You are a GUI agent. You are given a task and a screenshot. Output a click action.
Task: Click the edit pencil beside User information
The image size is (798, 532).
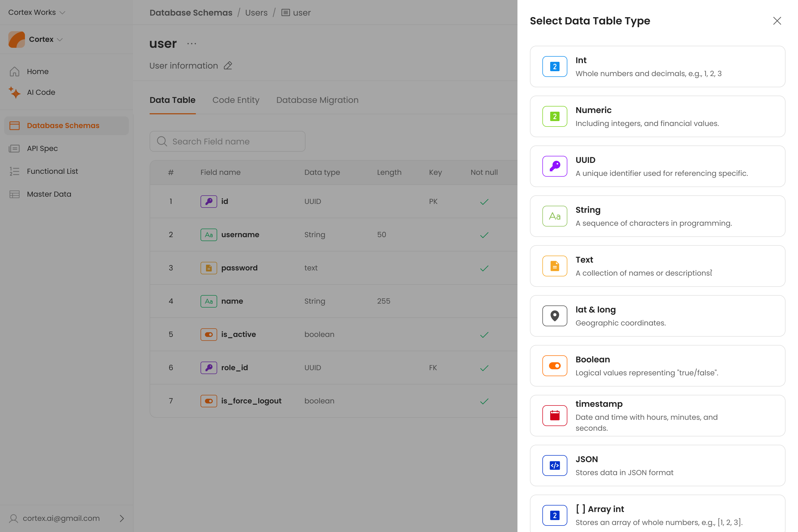click(228, 65)
